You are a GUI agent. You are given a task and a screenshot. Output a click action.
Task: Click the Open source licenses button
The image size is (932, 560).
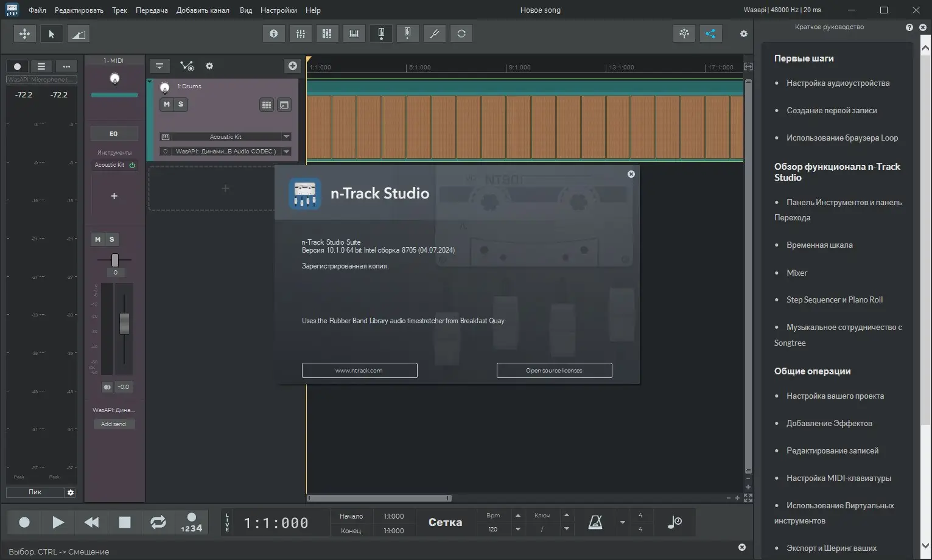click(554, 371)
